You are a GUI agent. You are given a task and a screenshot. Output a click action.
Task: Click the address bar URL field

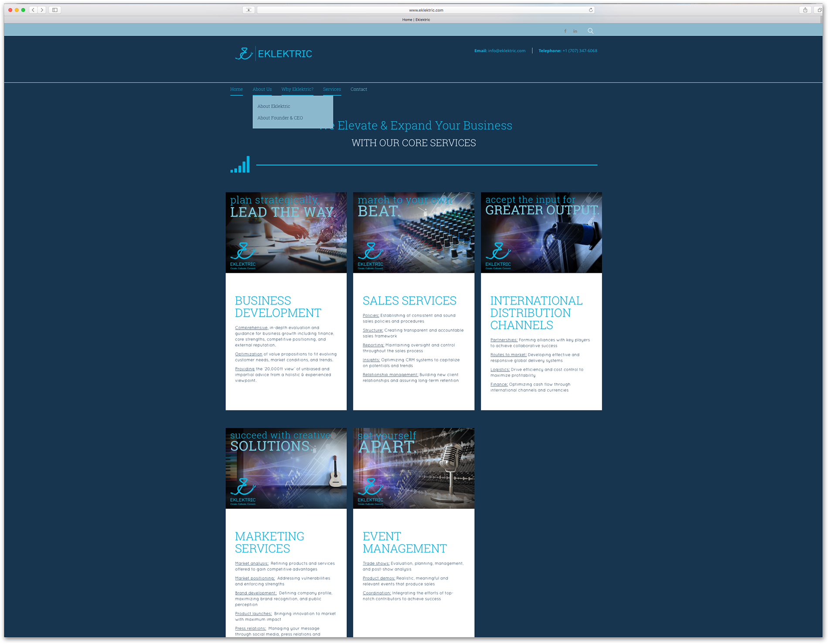[425, 10]
